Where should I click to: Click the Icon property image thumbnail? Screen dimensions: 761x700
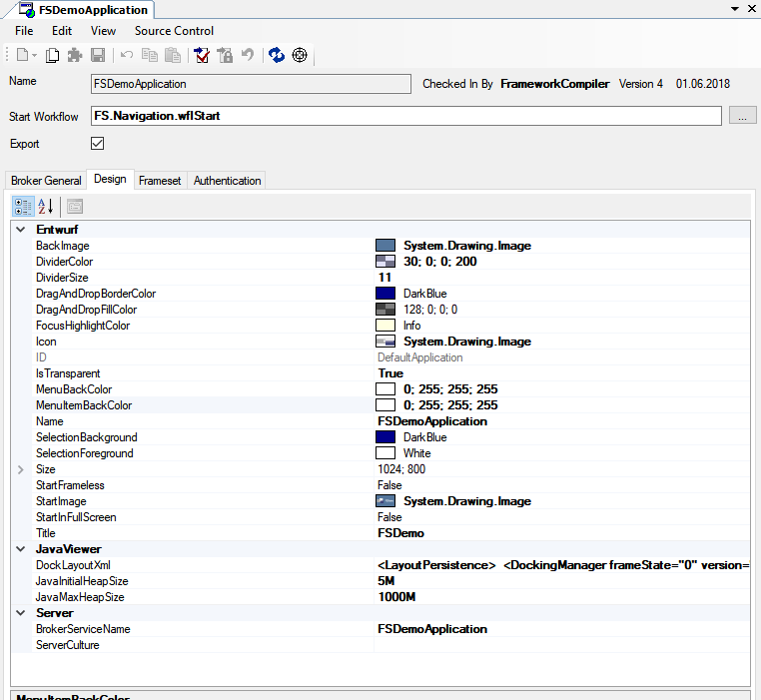[385, 342]
